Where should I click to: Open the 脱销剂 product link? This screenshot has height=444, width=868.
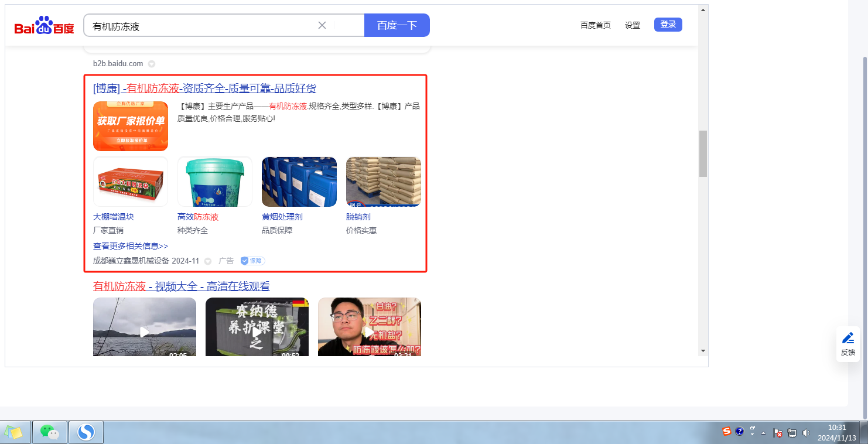click(358, 217)
